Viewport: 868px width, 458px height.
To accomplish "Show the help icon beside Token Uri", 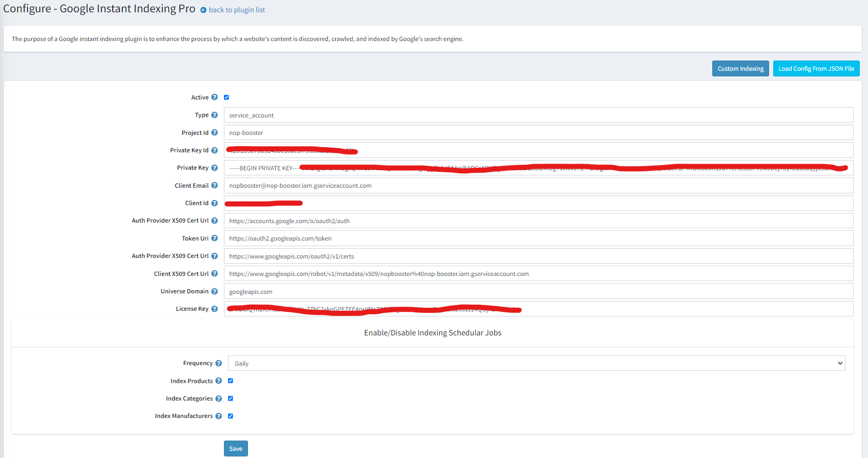I will coord(214,238).
